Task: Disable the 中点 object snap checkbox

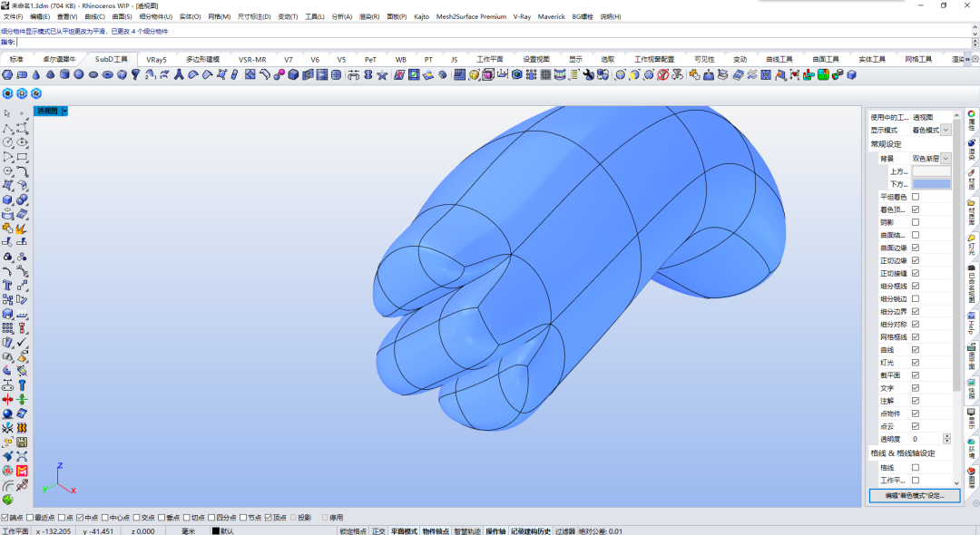Action: [x=80, y=518]
